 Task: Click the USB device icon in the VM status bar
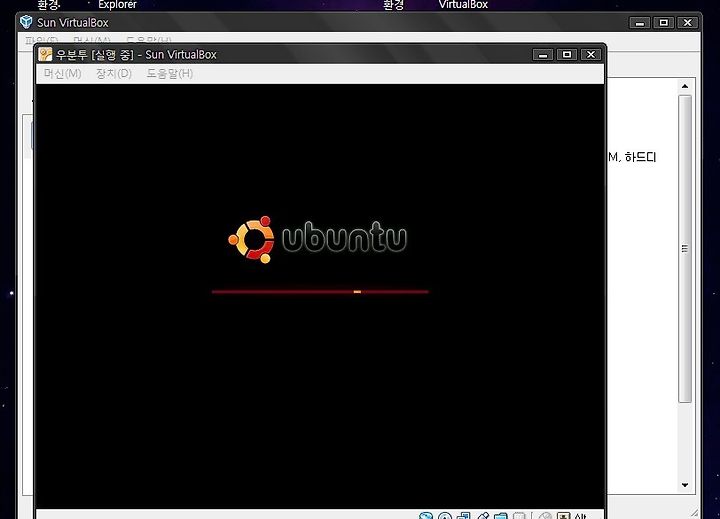pyautogui.click(x=483, y=516)
